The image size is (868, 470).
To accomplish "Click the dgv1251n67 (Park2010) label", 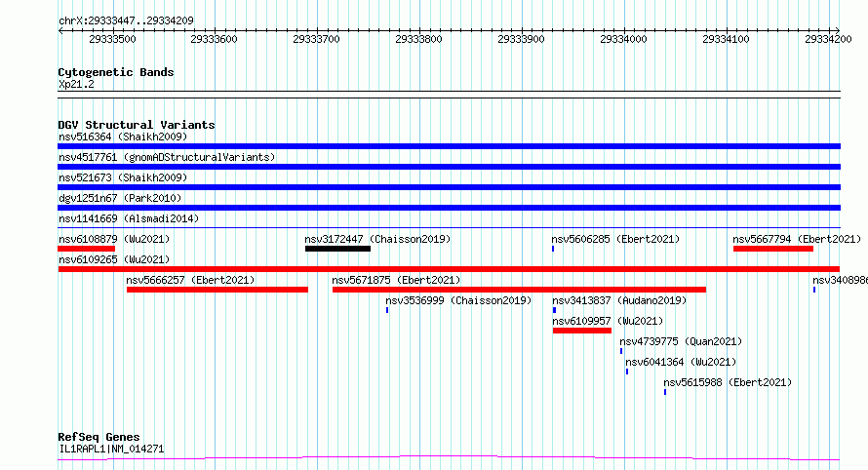I will (x=120, y=198).
